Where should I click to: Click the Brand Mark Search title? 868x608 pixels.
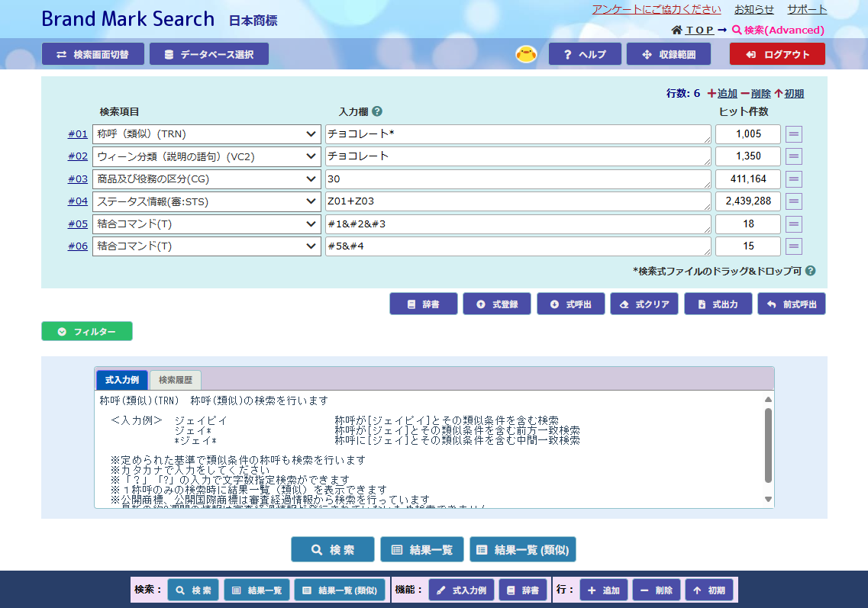point(128,19)
